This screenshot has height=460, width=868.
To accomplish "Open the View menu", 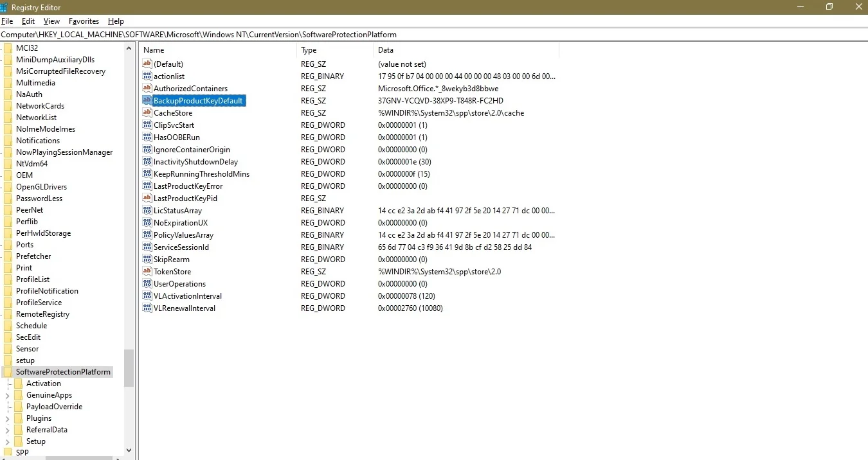I will (x=51, y=21).
